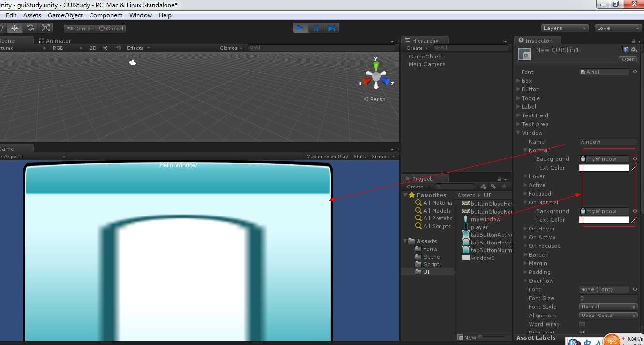Toggle scene audio speaker icon
The image size is (644, 345).
[x=118, y=48]
